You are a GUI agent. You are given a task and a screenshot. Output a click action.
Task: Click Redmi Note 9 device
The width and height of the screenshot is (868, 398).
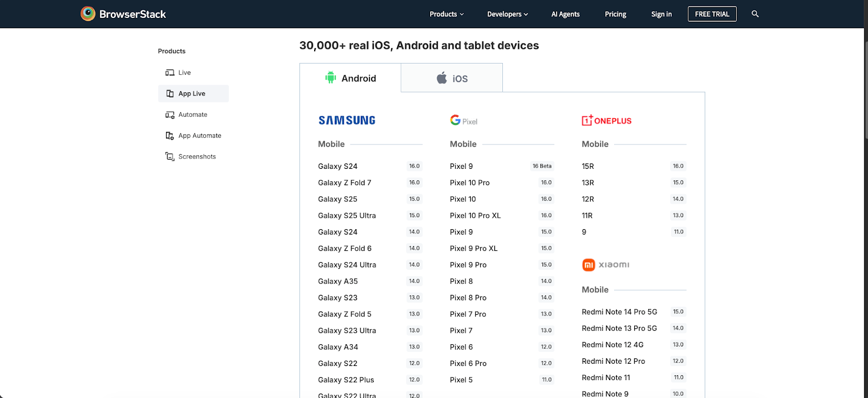605,394
